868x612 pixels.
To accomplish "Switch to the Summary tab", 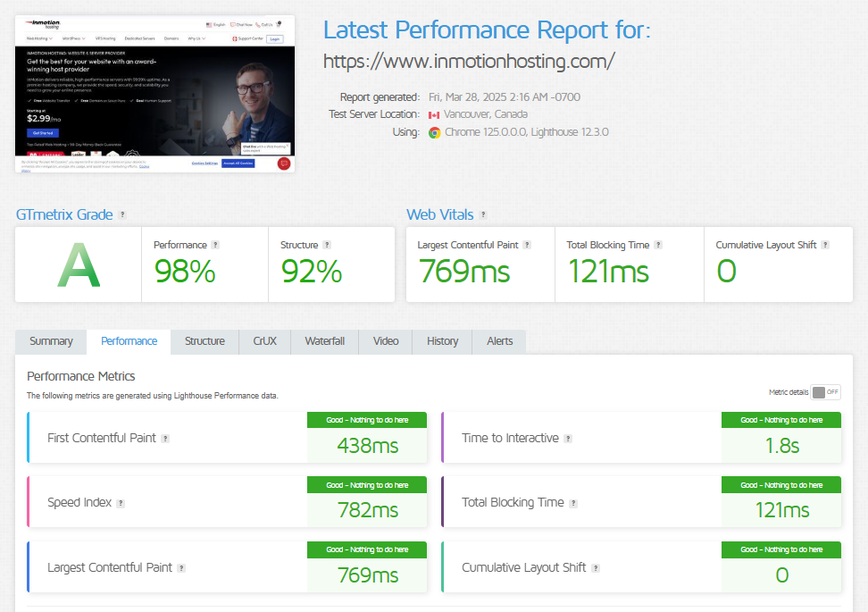I will pyautogui.click(x=51, y=341).
